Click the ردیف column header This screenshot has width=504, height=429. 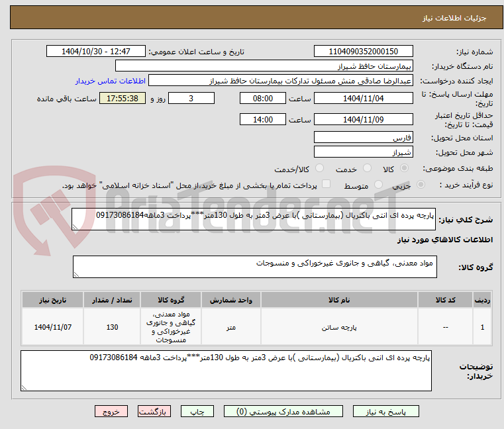(482, 300)
